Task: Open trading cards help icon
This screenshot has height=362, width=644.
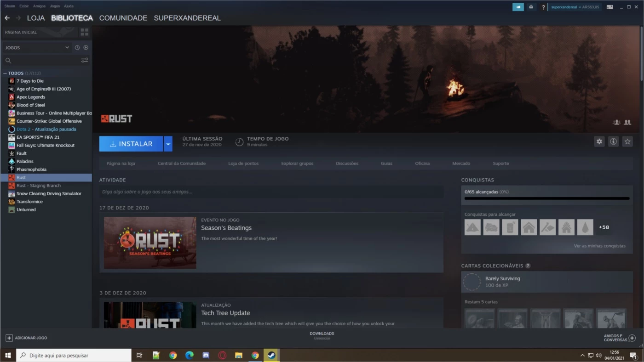Action: tap(528, 266)
